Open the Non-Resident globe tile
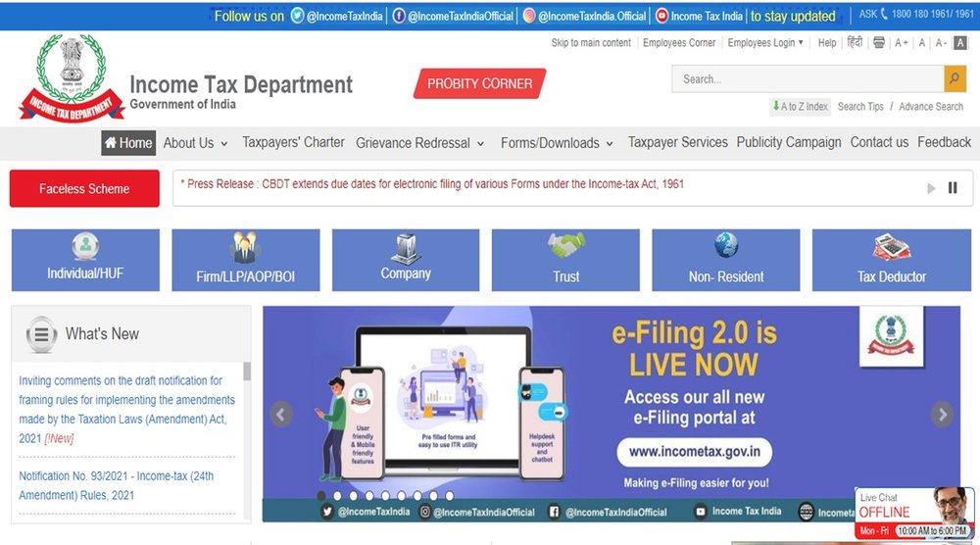 (725, 260)
